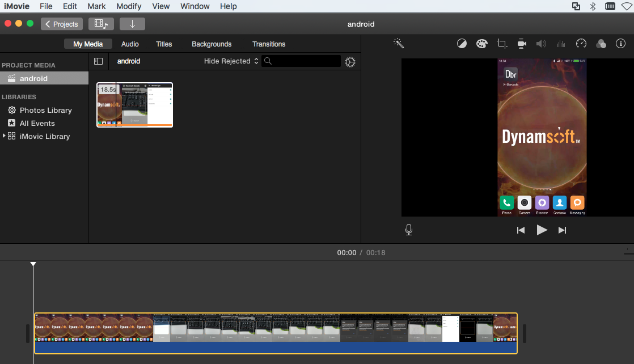Open the volume adjustment control
634x364 pixels.
click(541, 44)
